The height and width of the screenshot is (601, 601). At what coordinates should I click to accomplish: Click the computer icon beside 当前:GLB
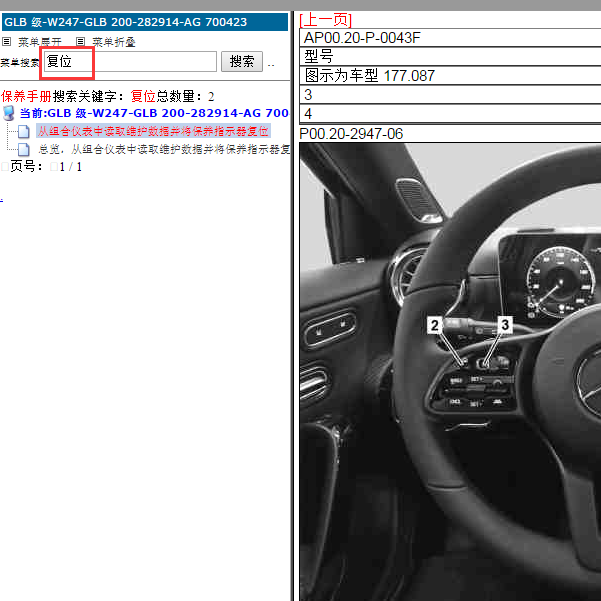(8, 113)
